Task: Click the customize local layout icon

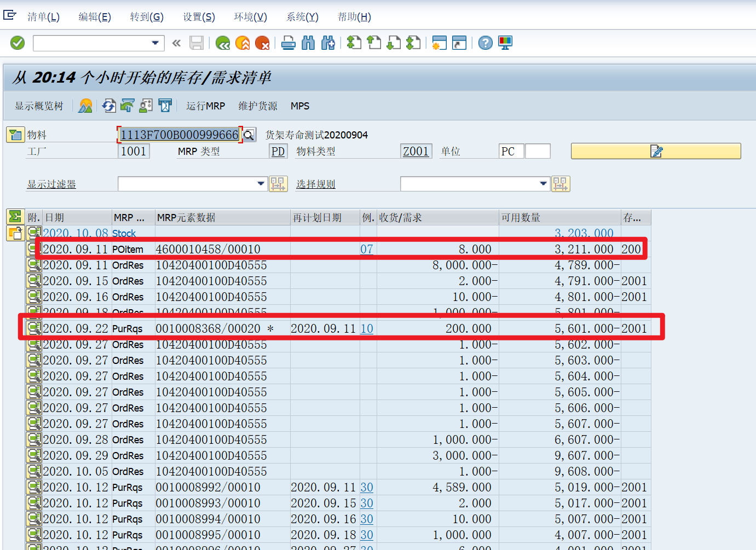Action: (504, 43)
